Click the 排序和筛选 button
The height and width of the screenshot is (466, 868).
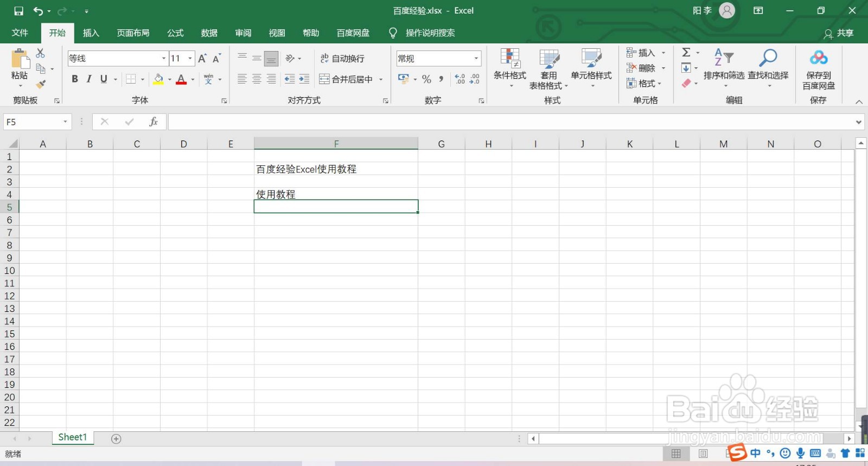724,69
